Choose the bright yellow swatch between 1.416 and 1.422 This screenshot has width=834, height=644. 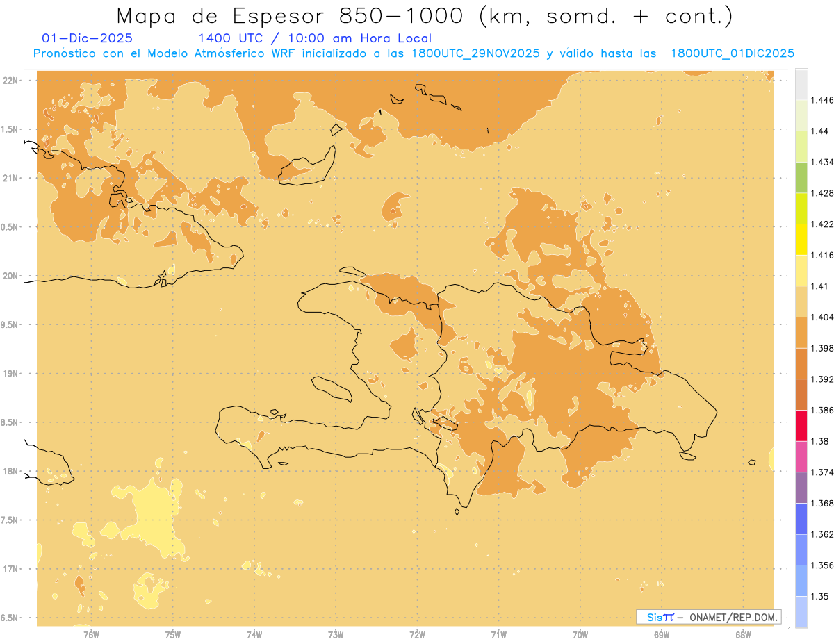(801, 239)
